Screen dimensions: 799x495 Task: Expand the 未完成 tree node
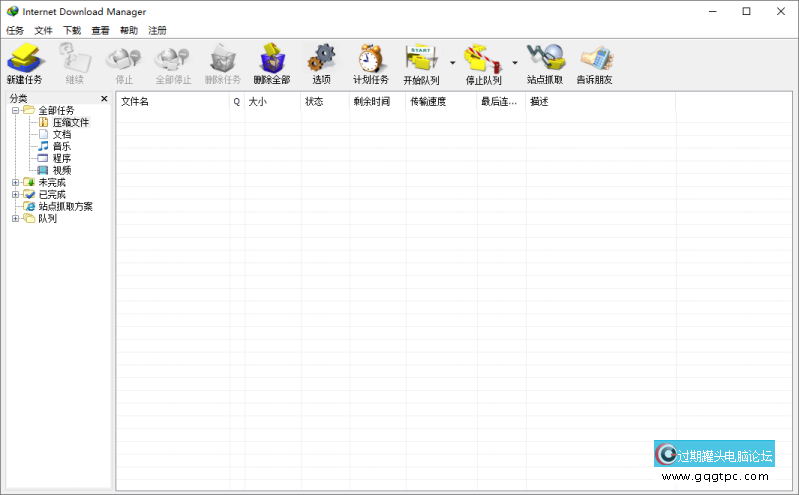(15, 183)
